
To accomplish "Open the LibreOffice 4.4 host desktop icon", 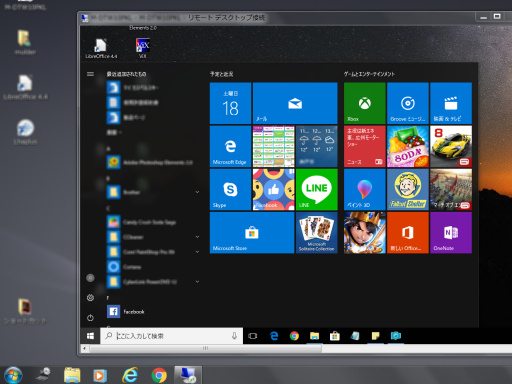I will (x=25, y=87).
